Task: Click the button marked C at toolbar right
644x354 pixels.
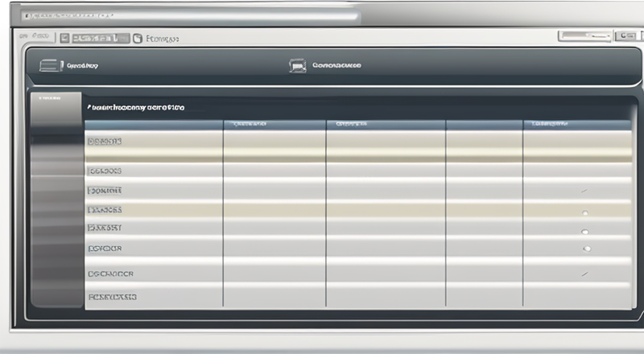Action: 627,36
